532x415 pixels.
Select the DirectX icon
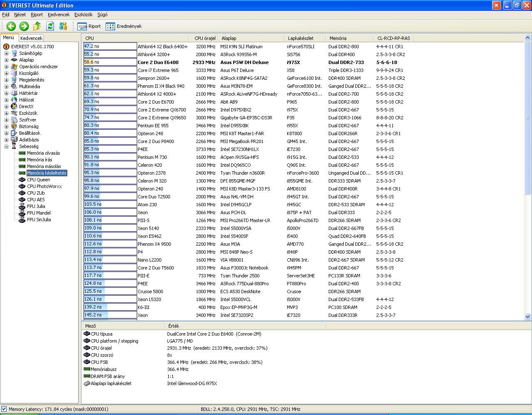14,106
